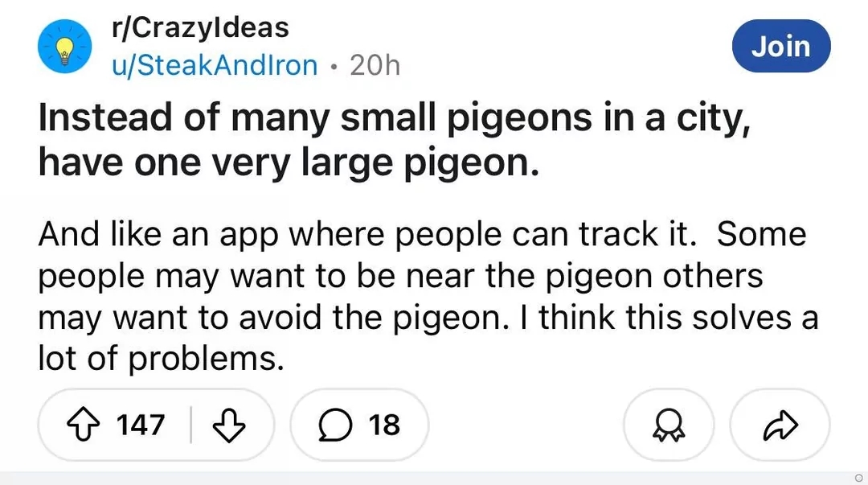Give an award using the ribbon icon
The height and width of the screenshot is (485, 868).
click(669, 425)
